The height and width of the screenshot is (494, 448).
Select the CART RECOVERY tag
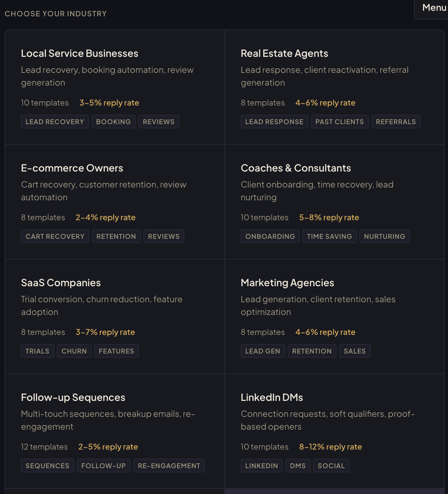coord(55,237)
